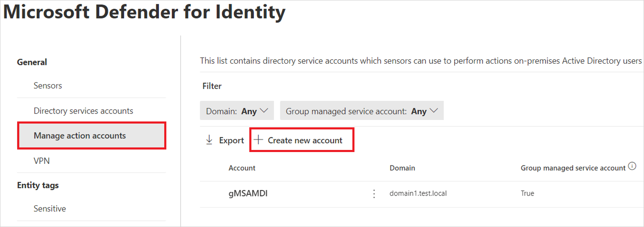Click the Filter label

pos(212,86)
